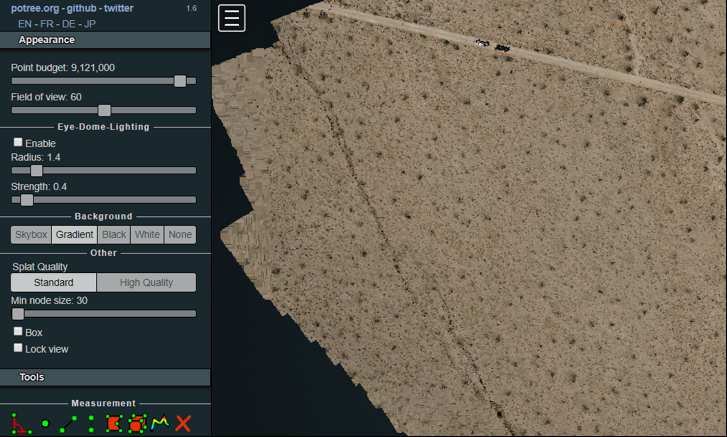Click the Min node size slider handle

coord(18,314)
